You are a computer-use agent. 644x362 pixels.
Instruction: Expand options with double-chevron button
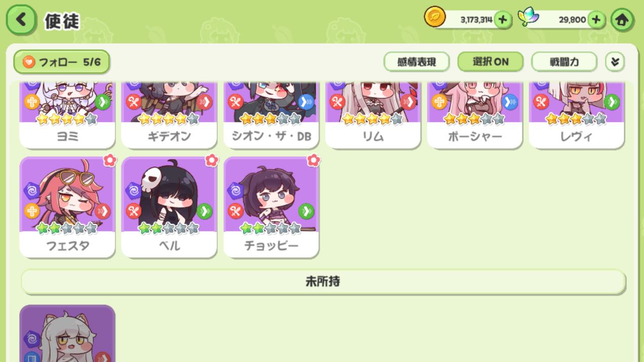615,62
